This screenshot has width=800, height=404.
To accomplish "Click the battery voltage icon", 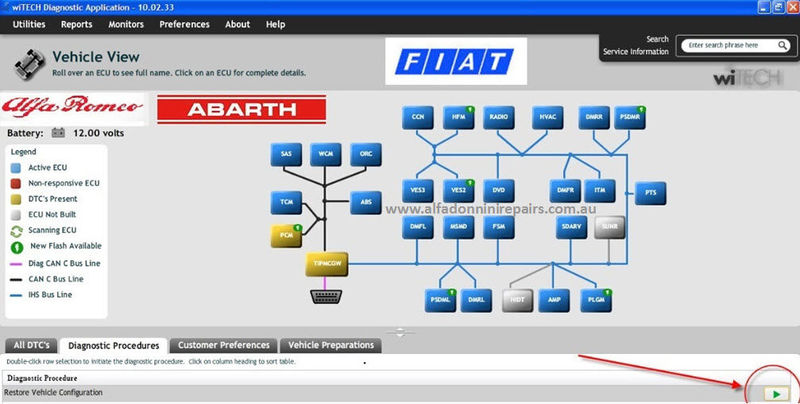I will point(58,133).
